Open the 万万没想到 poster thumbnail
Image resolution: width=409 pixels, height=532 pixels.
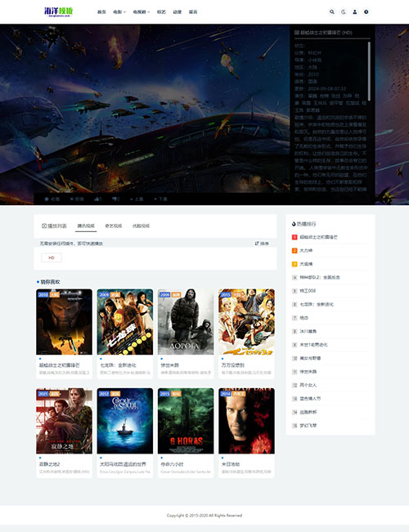246,322
